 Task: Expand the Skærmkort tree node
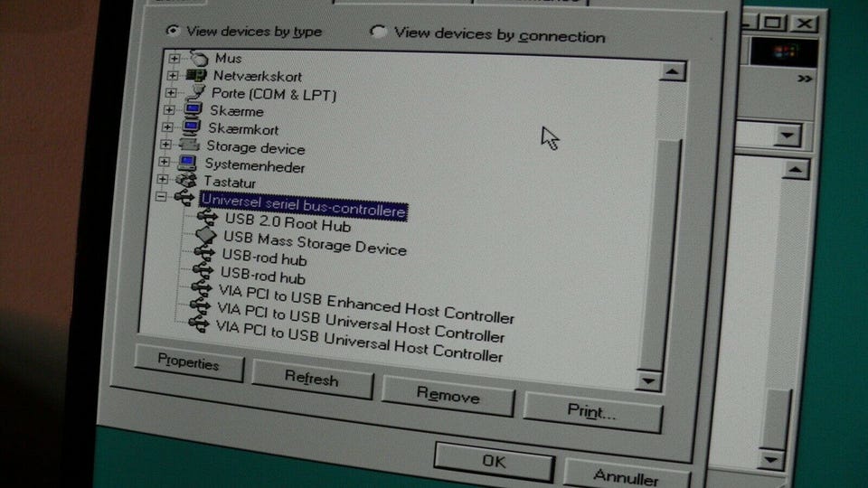168,127
